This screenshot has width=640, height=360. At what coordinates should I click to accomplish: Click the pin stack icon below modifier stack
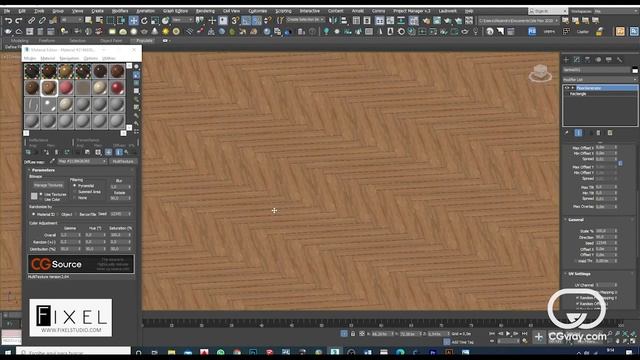[567, 133]
